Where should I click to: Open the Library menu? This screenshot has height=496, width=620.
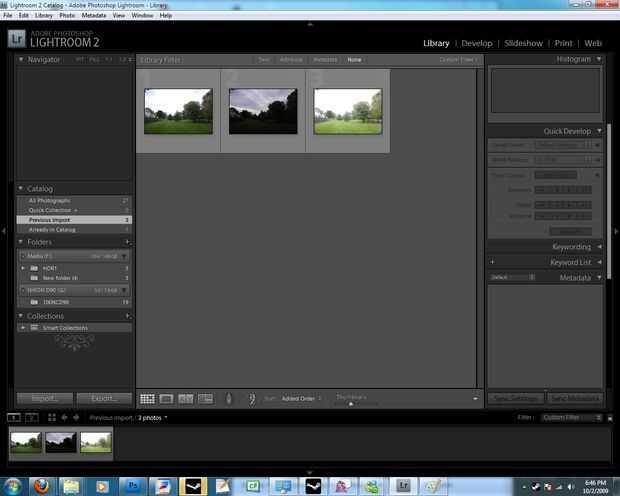43,15
